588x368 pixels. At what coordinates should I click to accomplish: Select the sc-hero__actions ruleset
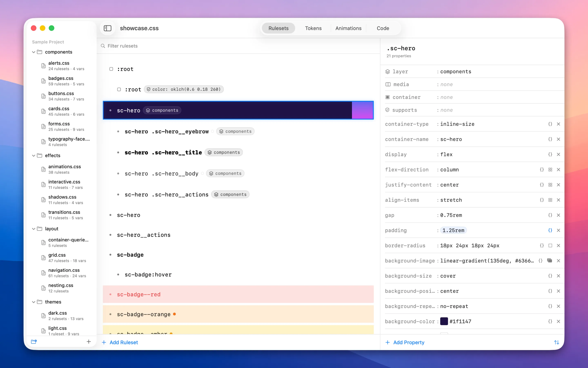(238, 235)
